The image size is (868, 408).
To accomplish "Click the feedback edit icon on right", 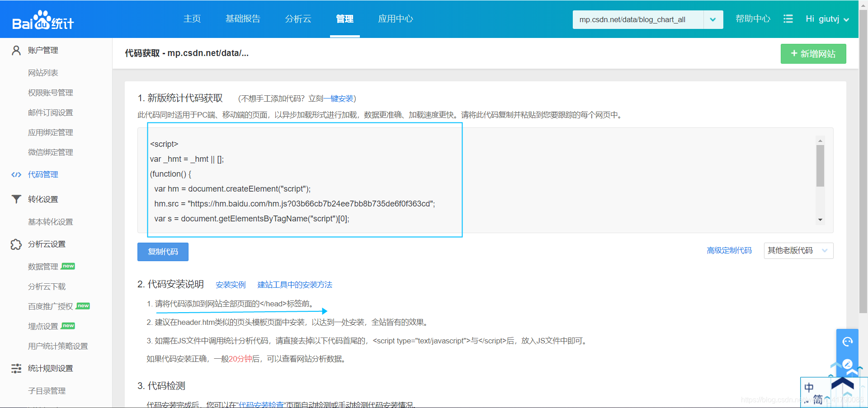I will point(847,364).
